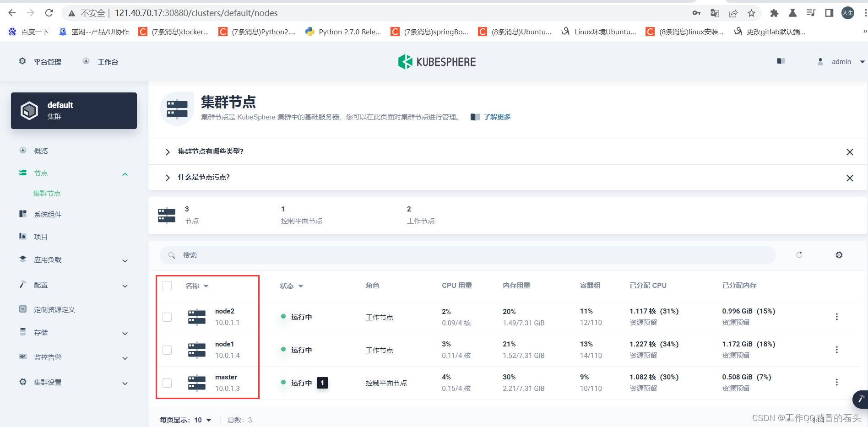868x427 pixels.
Task: Click the KubeSphere logo
Action: point(437,62)
